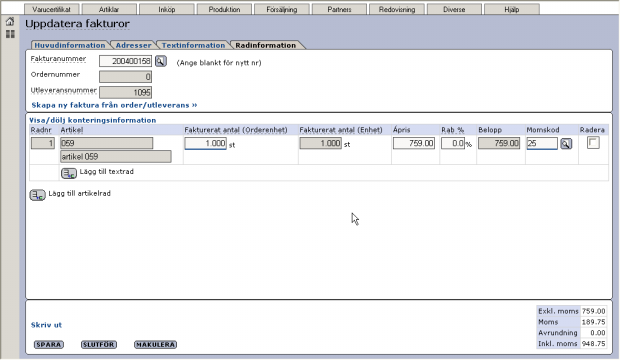This screenshot has width=620, height=360.
Task: Open the Diverse menu
Action: pos(454,9)
